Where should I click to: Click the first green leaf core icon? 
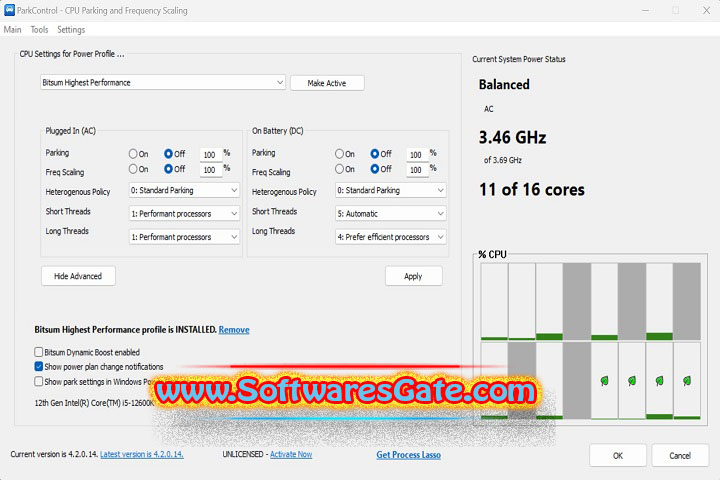click(604, 381)
